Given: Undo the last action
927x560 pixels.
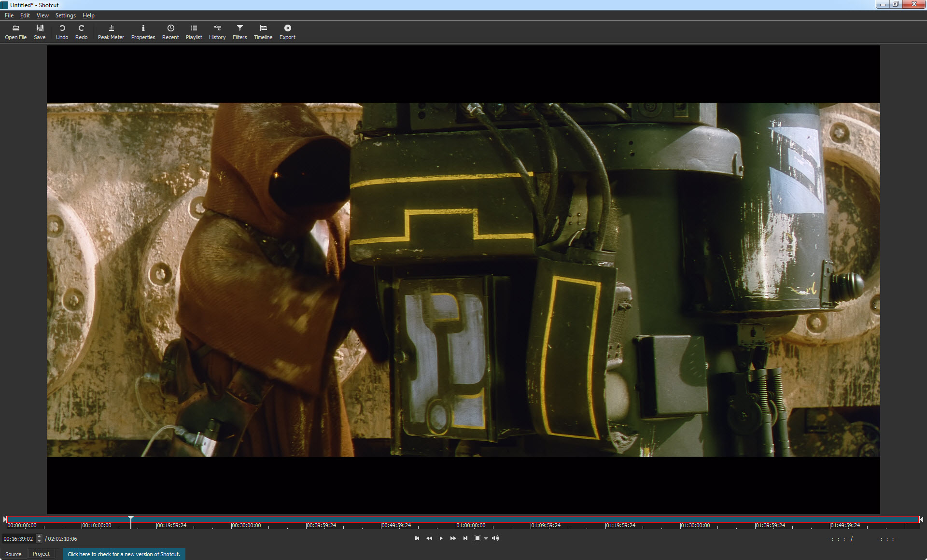Looking at the screenshot, I should [62, 32].
